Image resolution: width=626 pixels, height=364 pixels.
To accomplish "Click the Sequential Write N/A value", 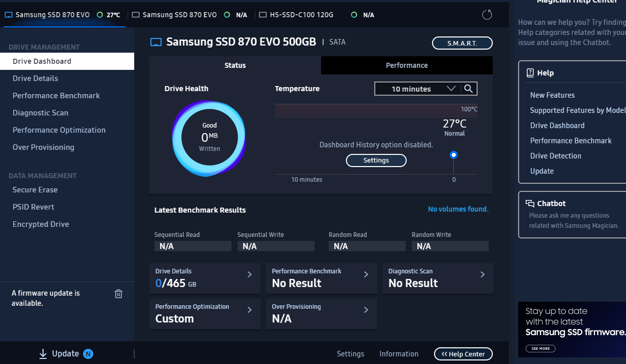I will 276,246.
